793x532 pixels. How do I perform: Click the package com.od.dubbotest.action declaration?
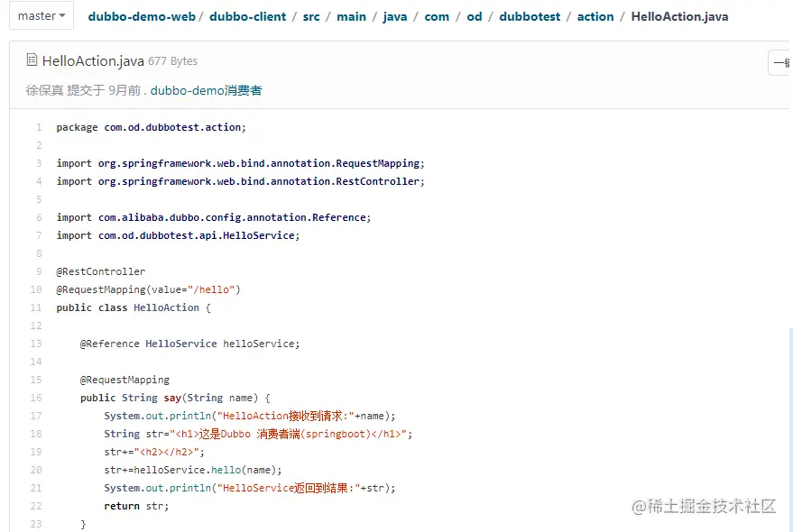(x=152, y=127)
